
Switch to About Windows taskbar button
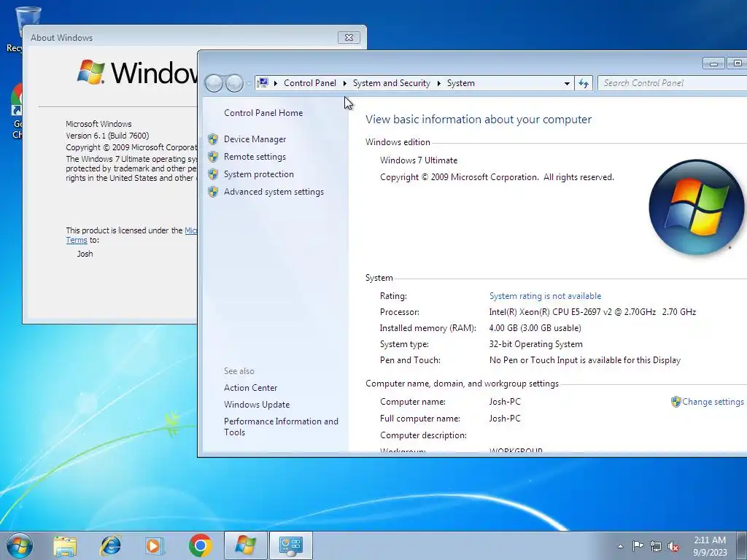click(245, 545)
